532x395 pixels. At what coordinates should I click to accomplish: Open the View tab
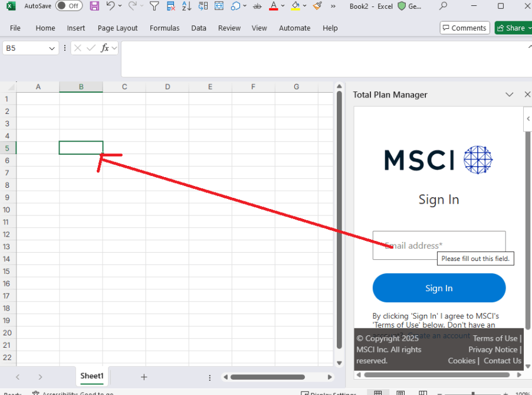pyautogui.click(x=259, y=28)
